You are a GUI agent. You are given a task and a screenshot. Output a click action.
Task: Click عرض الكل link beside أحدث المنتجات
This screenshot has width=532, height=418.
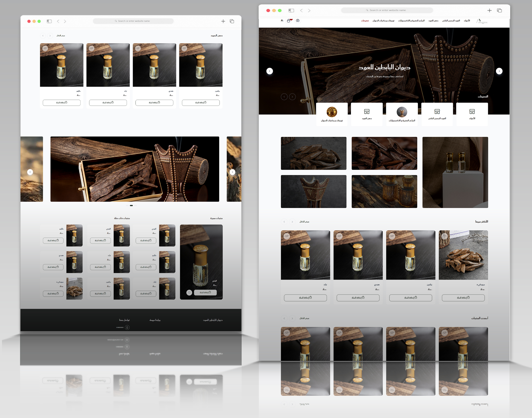[304, 318]
